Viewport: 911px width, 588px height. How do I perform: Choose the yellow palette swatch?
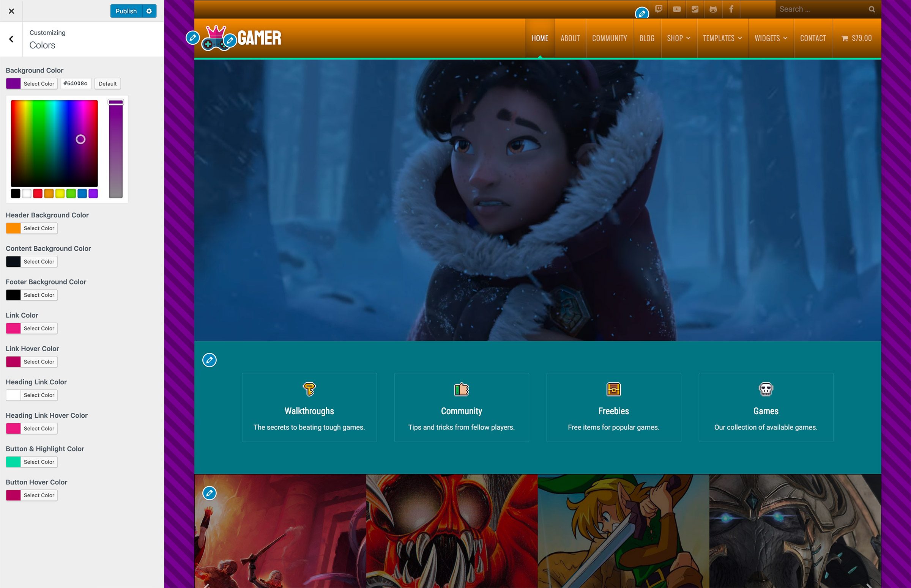pyautogui.click(x=60, y=193)
